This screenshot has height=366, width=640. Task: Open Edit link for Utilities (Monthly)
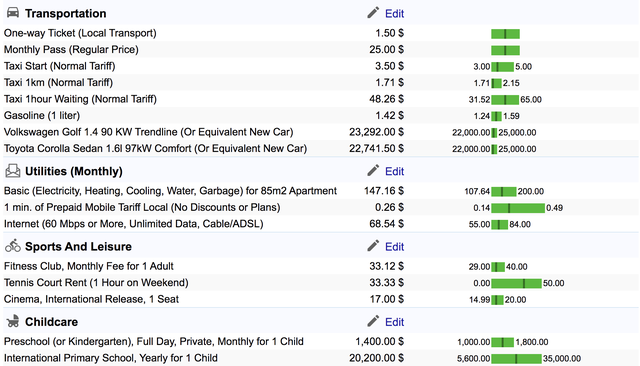(x=394, y=171)
